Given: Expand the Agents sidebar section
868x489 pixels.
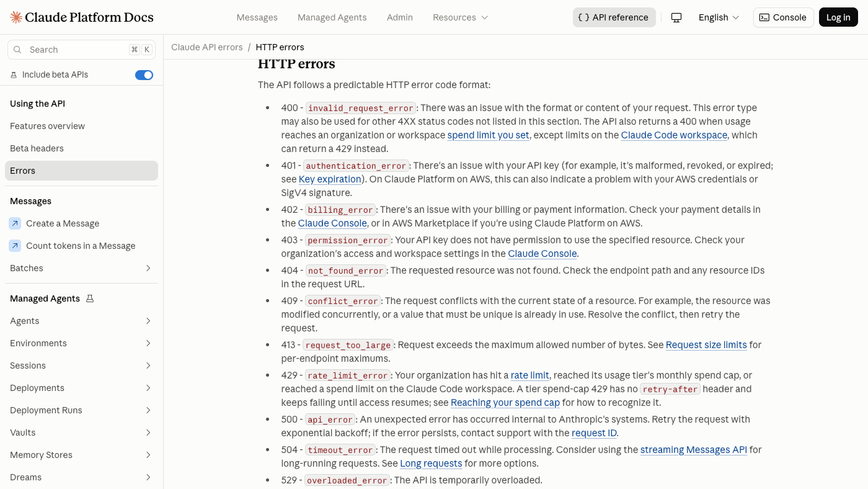Looking at the screenshot, I should [148, 321].
